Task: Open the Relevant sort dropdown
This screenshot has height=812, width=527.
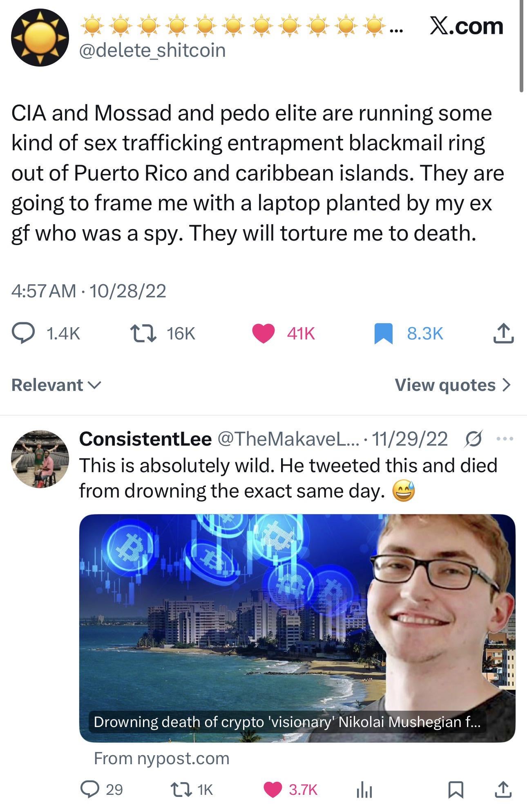Action: tap(56, 385)
